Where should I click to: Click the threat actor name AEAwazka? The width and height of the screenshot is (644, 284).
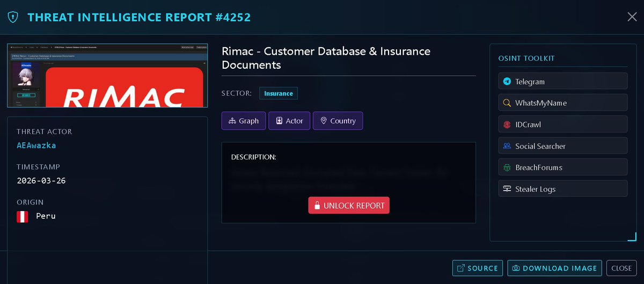pyautogui.click(x=36, y=145)
